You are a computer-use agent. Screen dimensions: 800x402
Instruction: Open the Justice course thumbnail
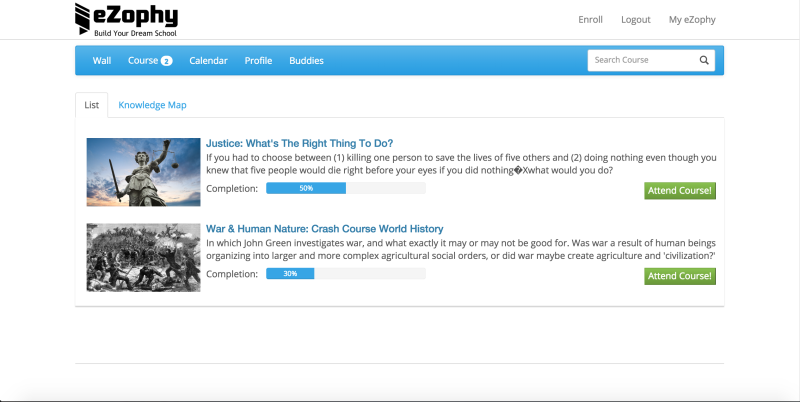point(143,172)
